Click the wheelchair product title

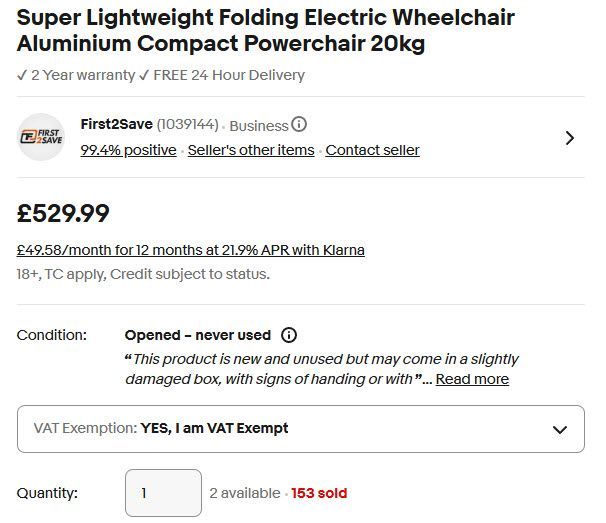coord(265,31)
